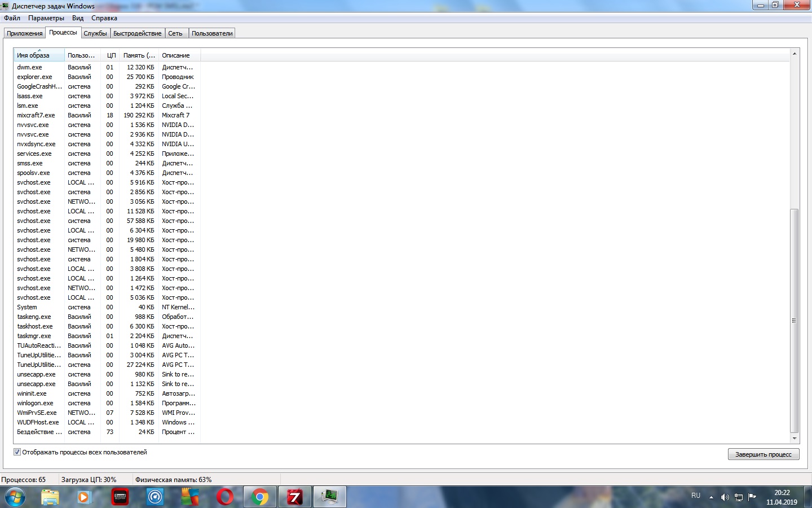
Task: Click the RU language indicator
Action: (696, 496)
